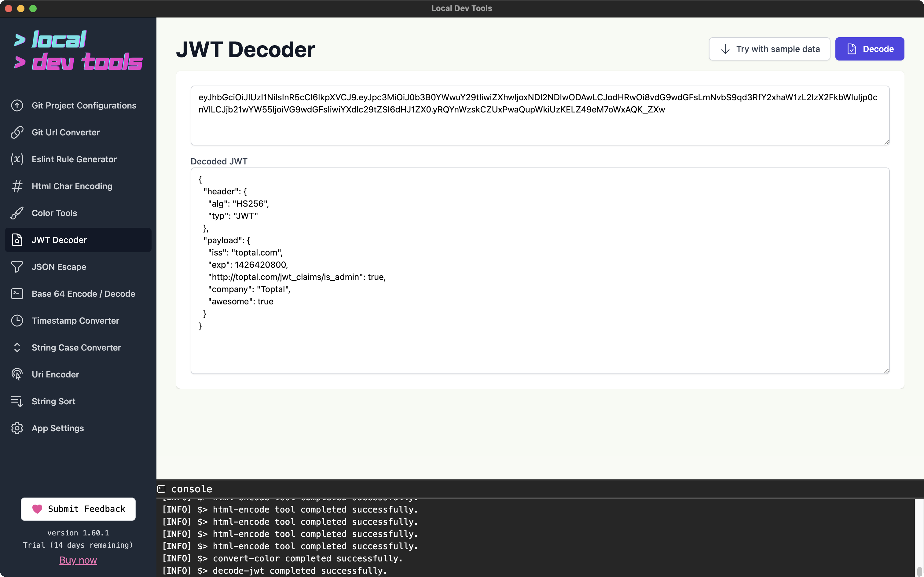This screenshot has height=577, width=924.
Task: Click inside the Decoded JWT output area
Action: (x=540, y=270)
